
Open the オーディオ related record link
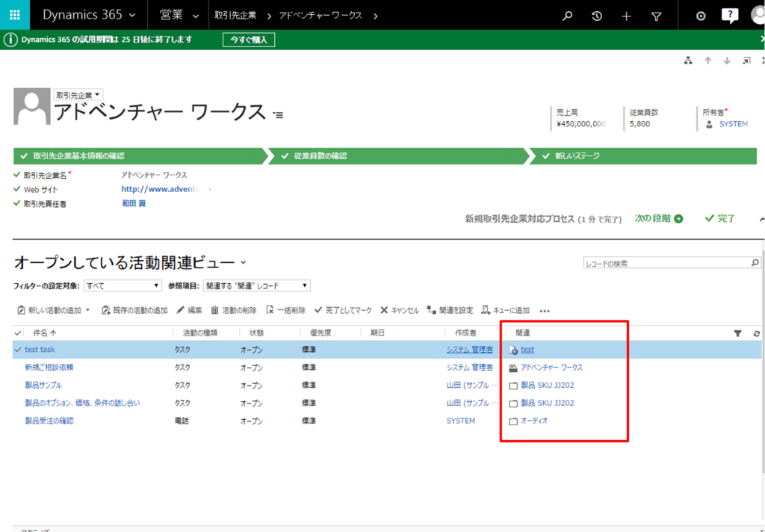(534, 420)
